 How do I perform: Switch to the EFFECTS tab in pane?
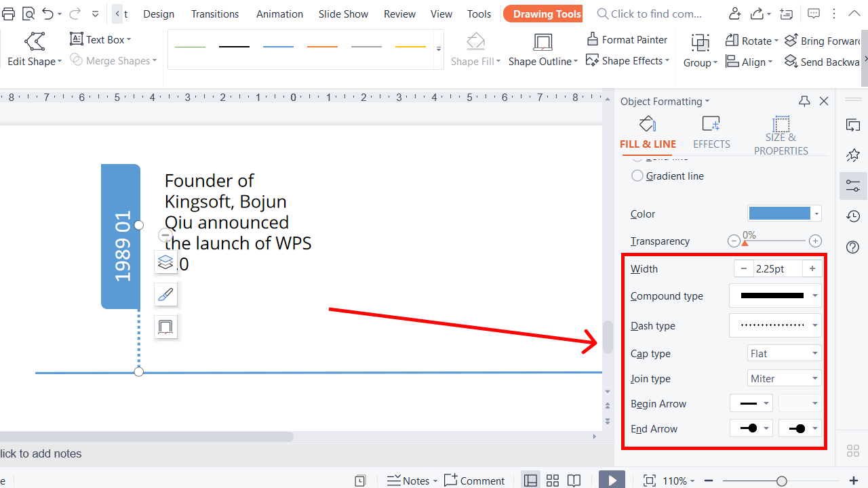711,132
